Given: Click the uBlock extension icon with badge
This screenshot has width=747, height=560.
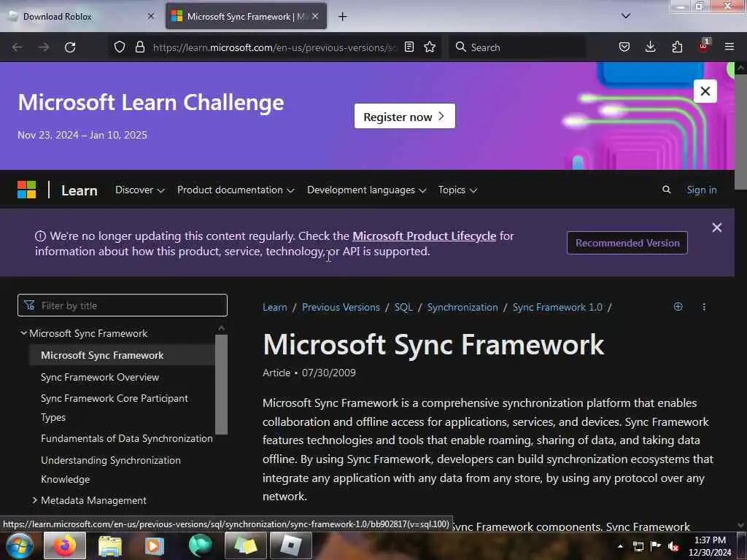Looking at the screenshot, I should (x=704, y=46).
